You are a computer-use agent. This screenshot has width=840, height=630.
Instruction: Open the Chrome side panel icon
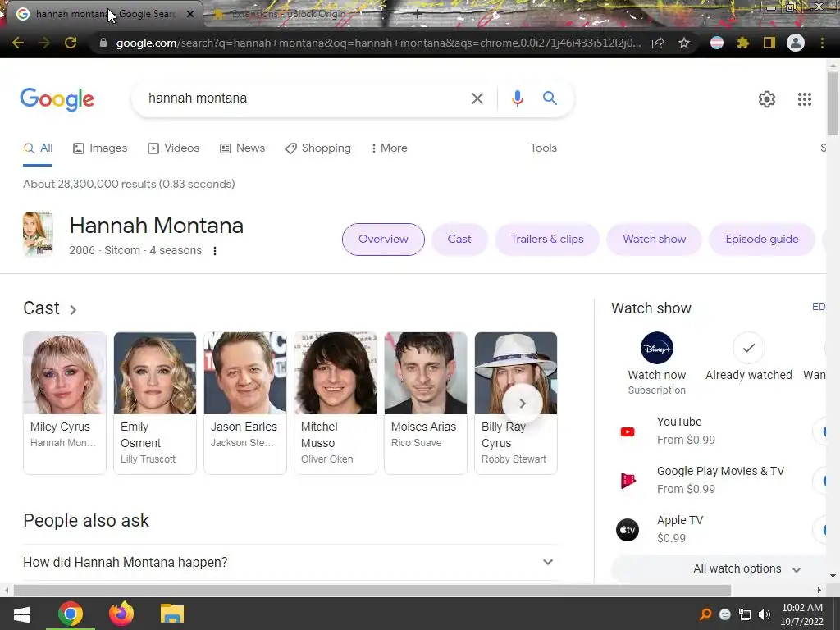coord(769,43)
